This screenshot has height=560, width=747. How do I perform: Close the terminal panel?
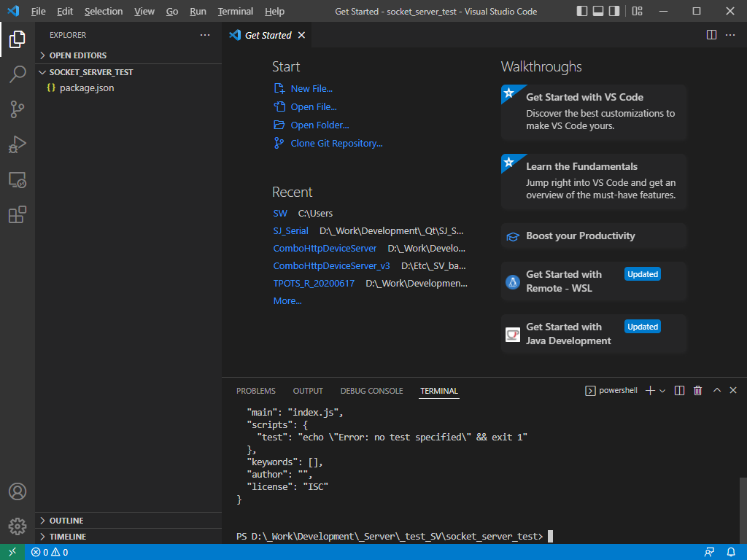(733, 391)
